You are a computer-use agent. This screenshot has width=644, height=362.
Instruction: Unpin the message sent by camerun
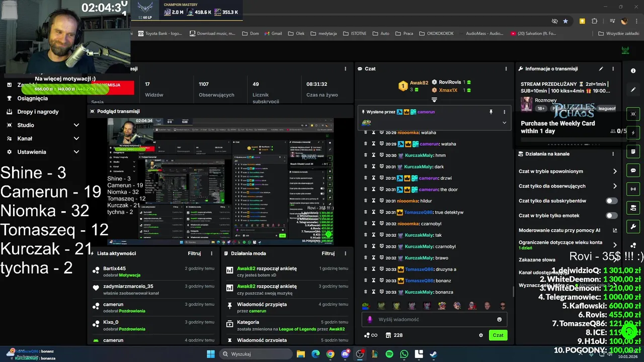click(491, 112)
